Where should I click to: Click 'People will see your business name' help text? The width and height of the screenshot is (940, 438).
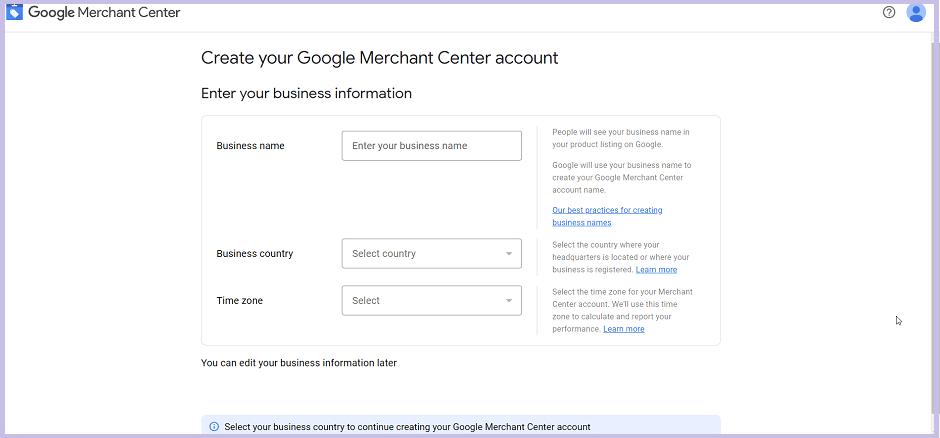pos(620,138)
